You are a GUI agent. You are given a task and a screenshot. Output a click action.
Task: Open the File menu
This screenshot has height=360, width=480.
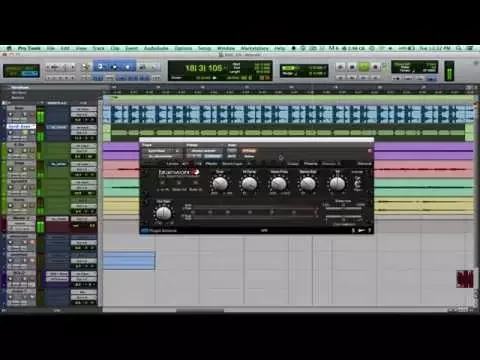pos(50,48)
